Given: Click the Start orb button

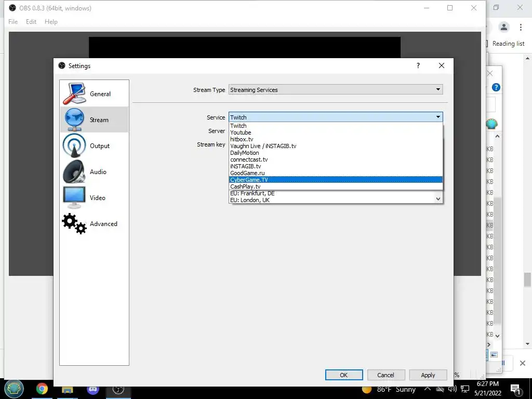Looking at the screenshot, I should pyautogui.click(x=14, y=389).
